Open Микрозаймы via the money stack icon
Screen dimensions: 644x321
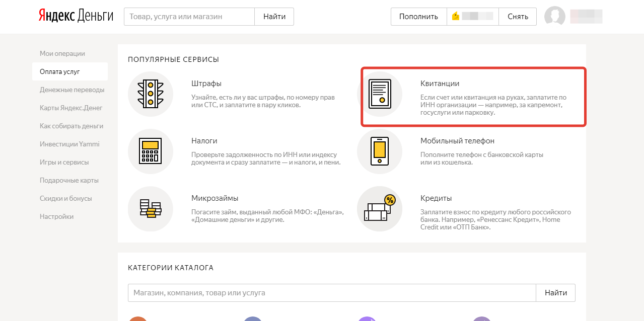coord(152,208)
